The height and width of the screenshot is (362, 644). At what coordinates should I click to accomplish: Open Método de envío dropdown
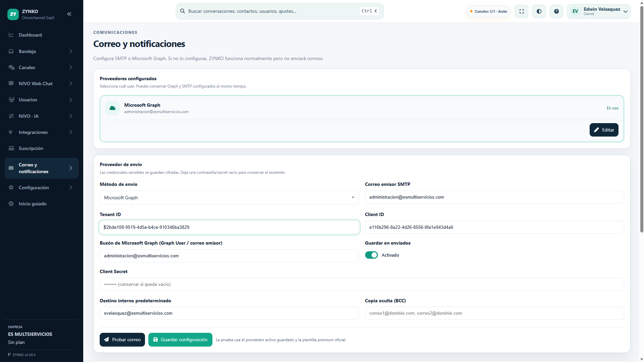(229, 198)
